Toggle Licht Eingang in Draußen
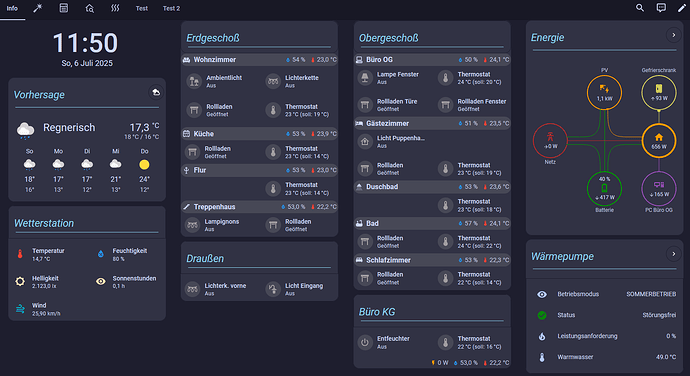Viewport: 690px width, 376px height. coord(299,289)
